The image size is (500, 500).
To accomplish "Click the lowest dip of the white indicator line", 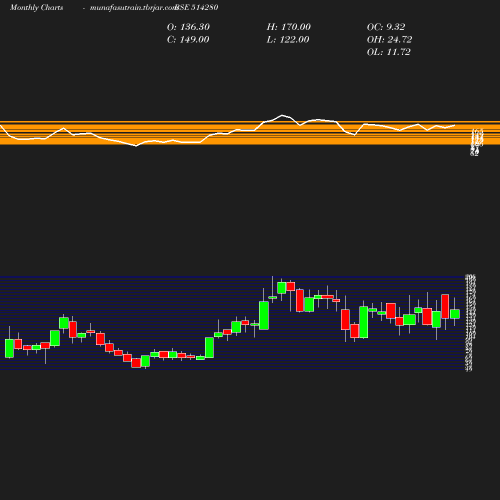I will click(136, 146).
